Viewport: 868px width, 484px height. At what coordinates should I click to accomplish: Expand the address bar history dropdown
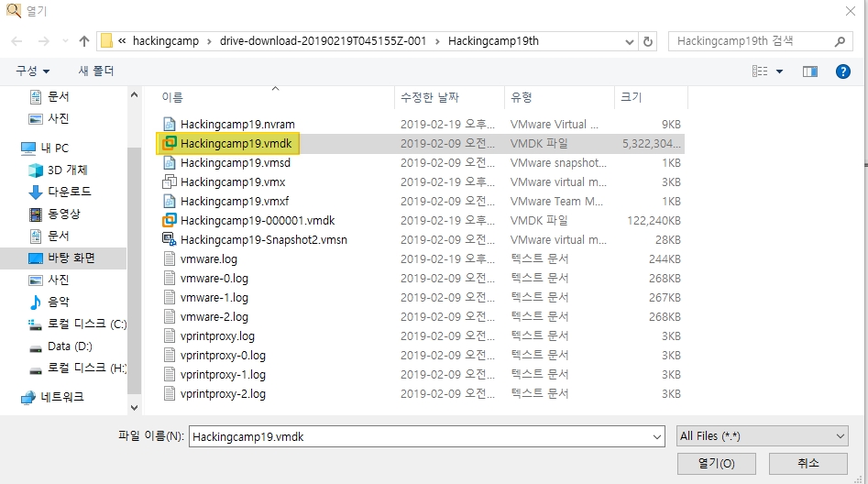630,41
